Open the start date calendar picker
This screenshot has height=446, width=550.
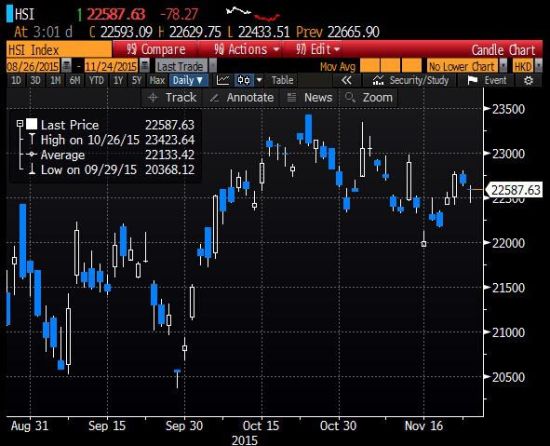(x=66, y=66)
